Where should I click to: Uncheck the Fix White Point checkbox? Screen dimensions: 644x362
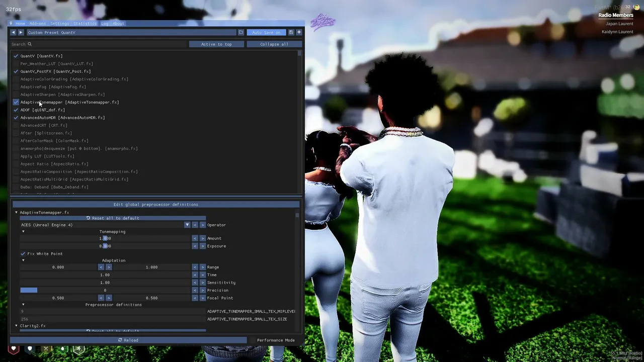[x=23, y=254]
